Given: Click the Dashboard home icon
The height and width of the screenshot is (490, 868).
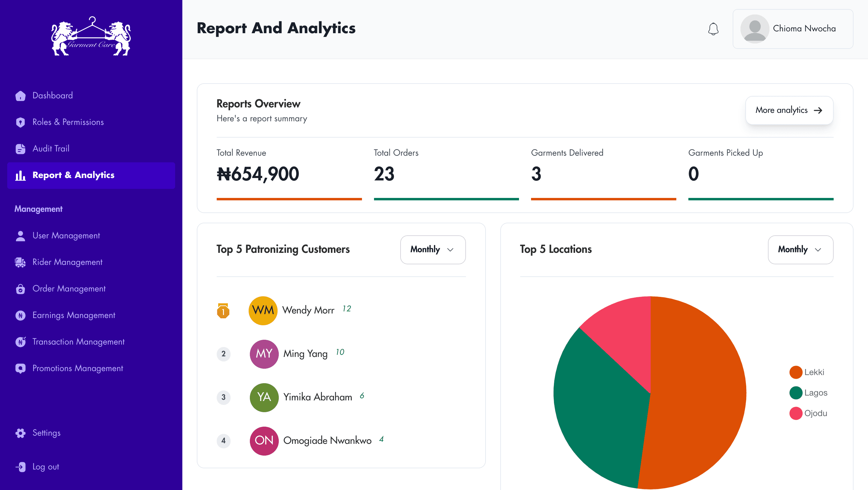Looking at the screenshot, I should point(20,96).
